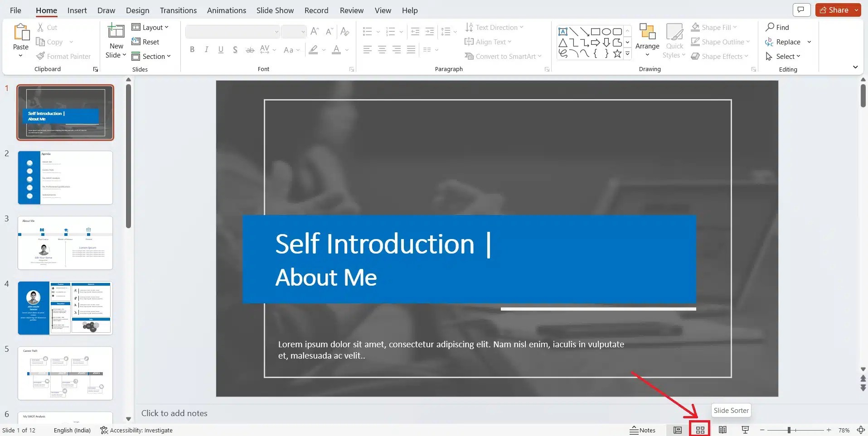
Task: Click the Convert to SmartArt icon
Action: (470, 56)
